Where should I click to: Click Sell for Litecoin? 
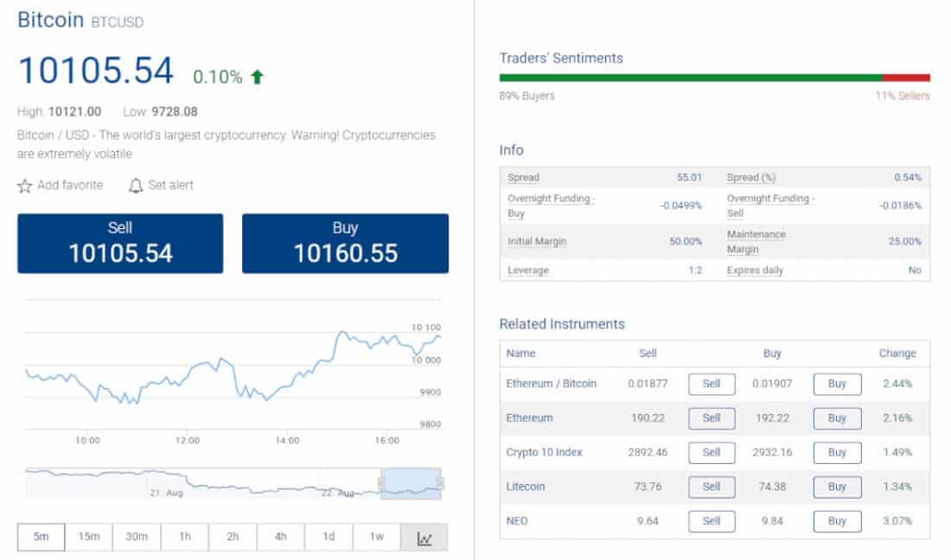[711, 487]
